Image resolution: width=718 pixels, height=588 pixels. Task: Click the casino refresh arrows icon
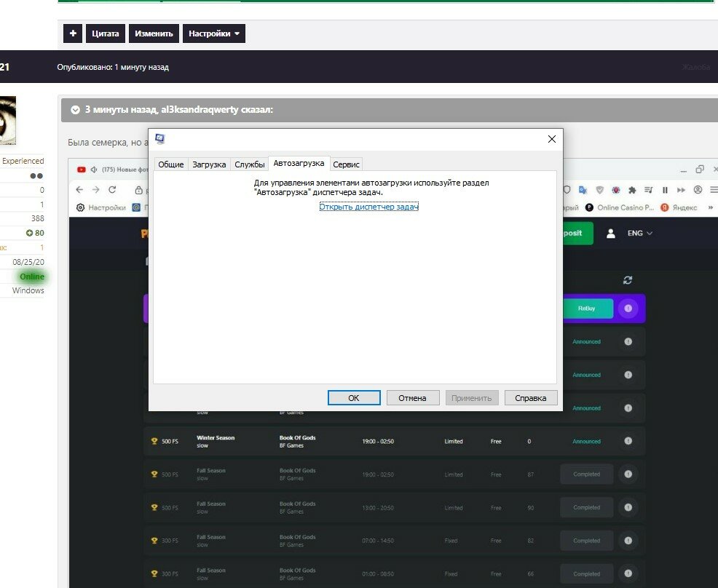point(628,280)
